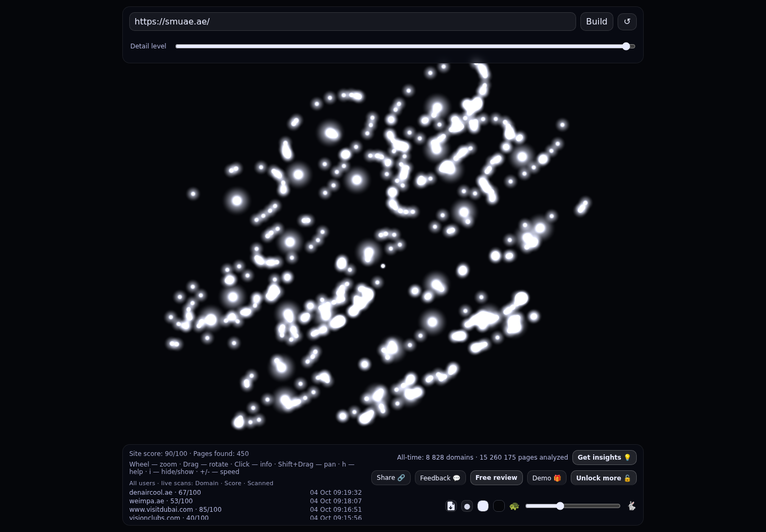Image resolution: width=766 pixels, height=532 pixels.
Task: Click the timestamp 04 Oct 09:16:51
Action: point(336,510)
